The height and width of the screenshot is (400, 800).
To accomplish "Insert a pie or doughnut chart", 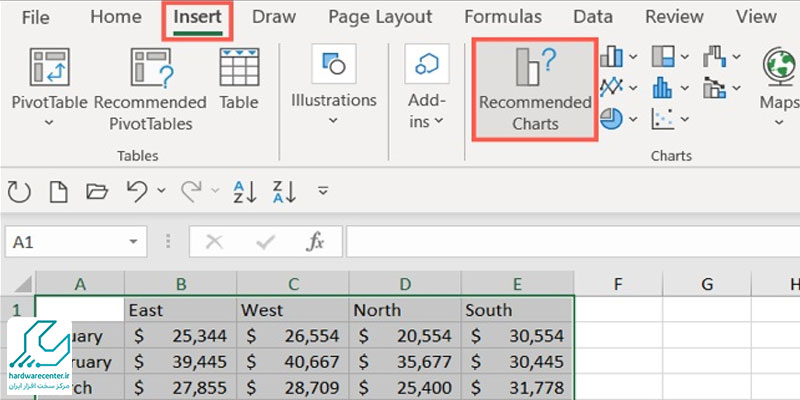I will 611,119.
